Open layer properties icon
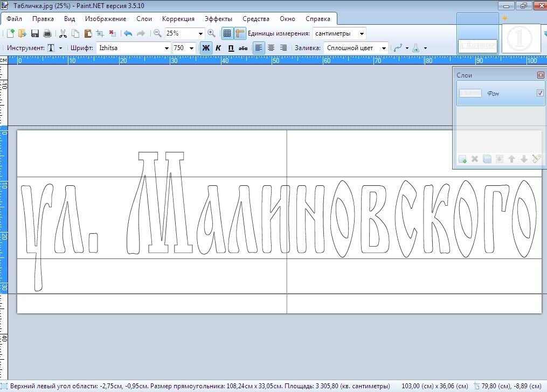 click(537, 159)
